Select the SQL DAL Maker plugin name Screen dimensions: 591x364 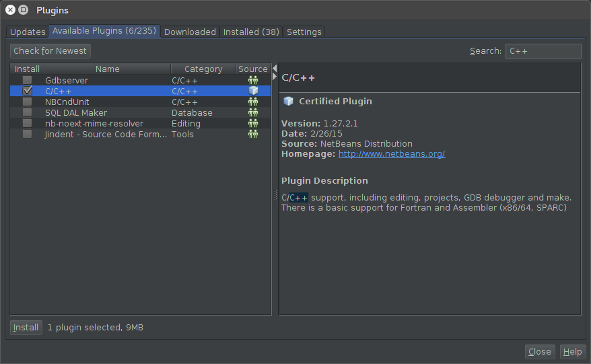tap(76, 112)
